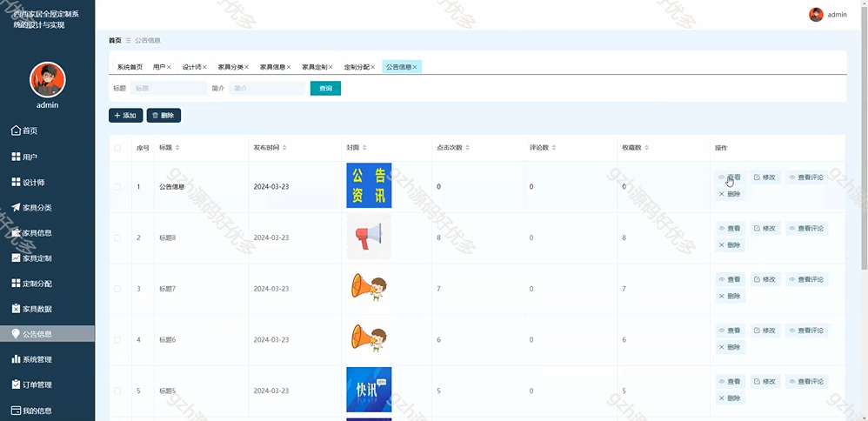Screen dimensions: 868x421
Task: Close the 定制分配 tab
Action: 372,67
